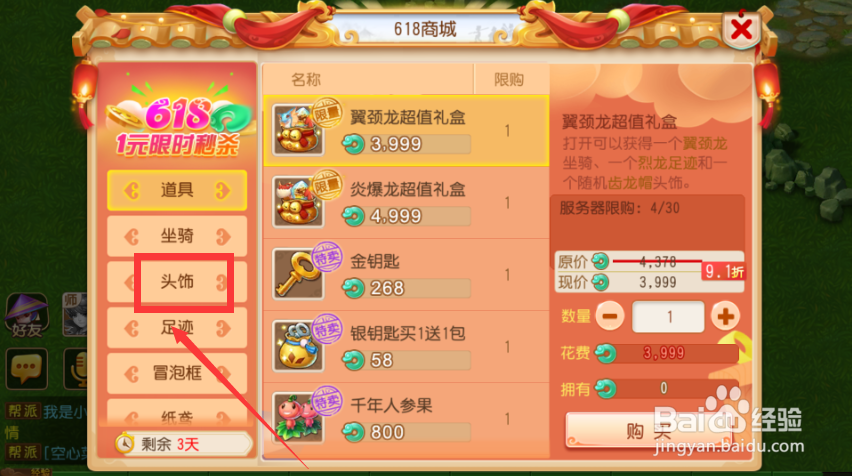Open the 冒泡框 category tab
This screenshot has width=852, height=476.
177,373
